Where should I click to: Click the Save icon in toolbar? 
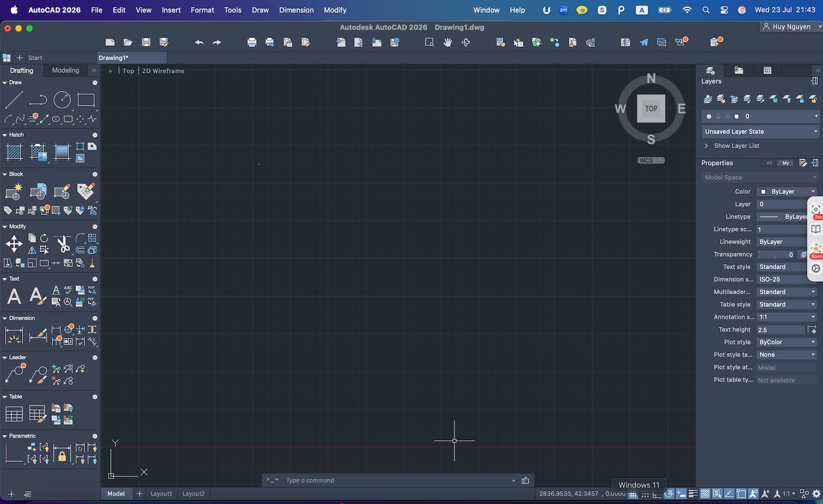tap(146, 42)
